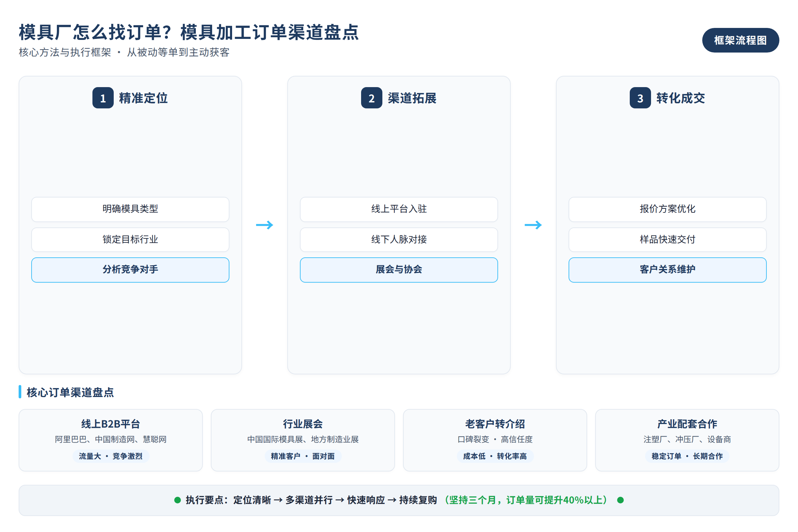Click the 明确模具类型 item box
The height and width of the screenshot is (532, 798).
(130, 209)
